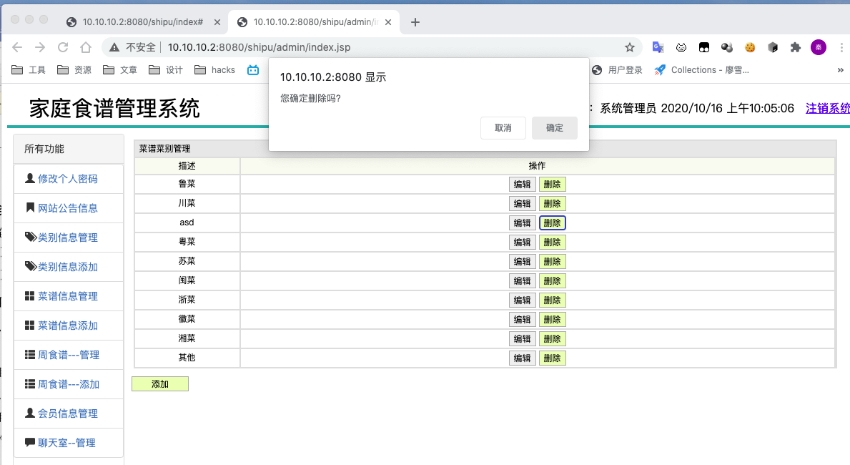Viewport: 850px width, 465px height.
Task: Open the 用户登录 bookmark
Action: (x=617, y=70)
